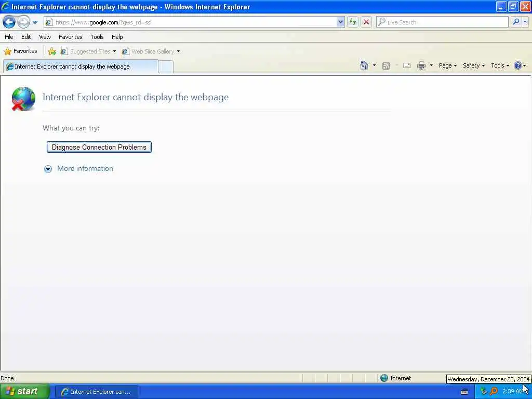532x399 pixels.
Task: Expand the Web Slice Gallery dropdown arrow
Action: 179,51
